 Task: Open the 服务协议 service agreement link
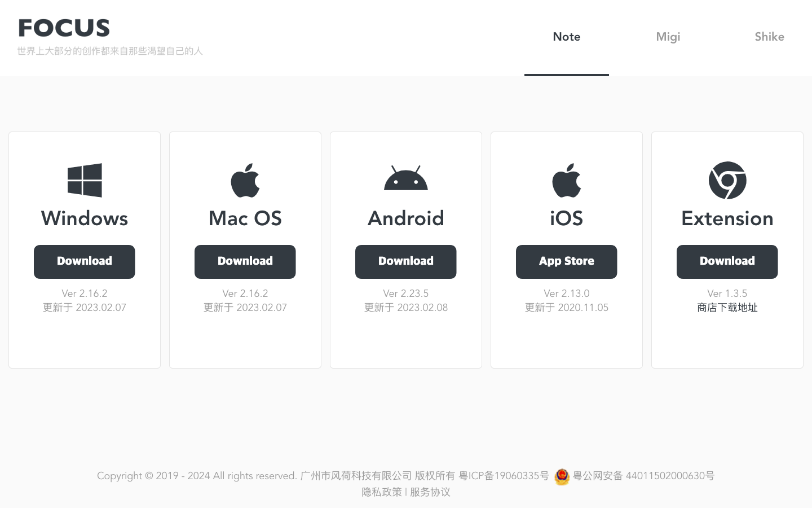click(430, 492)
